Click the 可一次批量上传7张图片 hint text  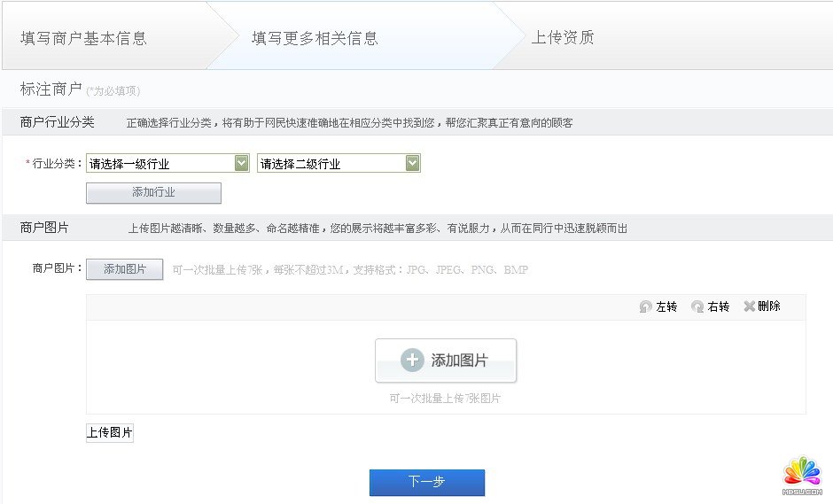click(x=445, y=399)
